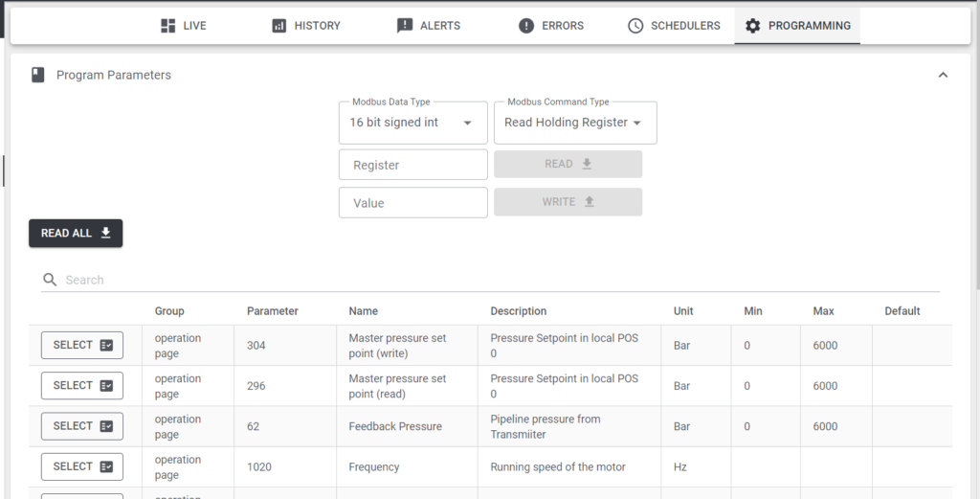The height and width of the screenshot is (499, 980).
Task: Click the search magnifier icon
Action: point(50,280)
